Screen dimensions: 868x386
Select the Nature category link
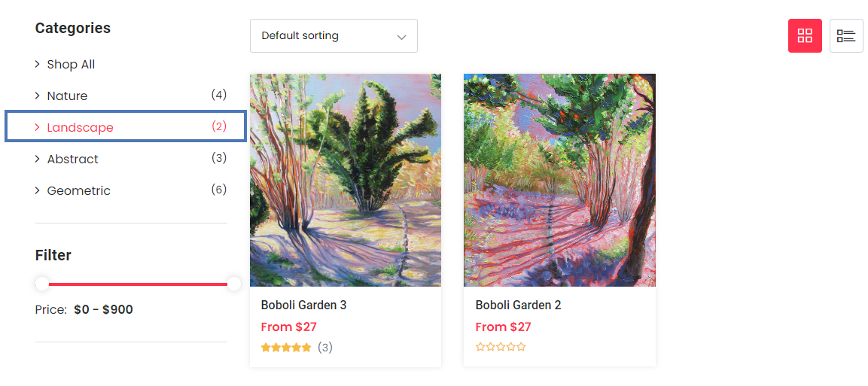pyautogui.click(x=67, y=96)
